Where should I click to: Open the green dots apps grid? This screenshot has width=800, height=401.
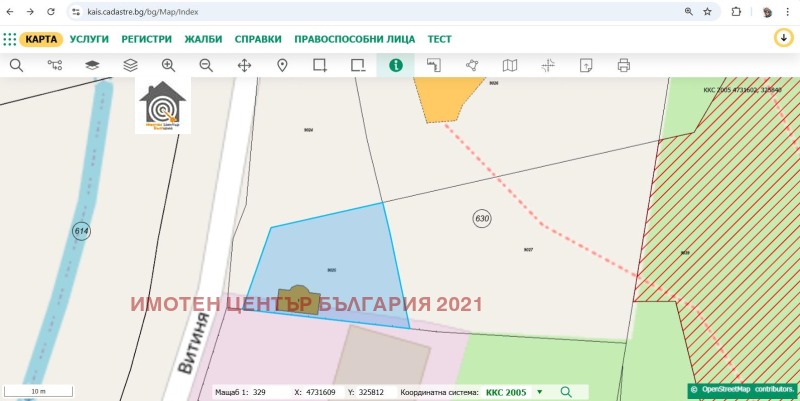click(x=10, y=39)
